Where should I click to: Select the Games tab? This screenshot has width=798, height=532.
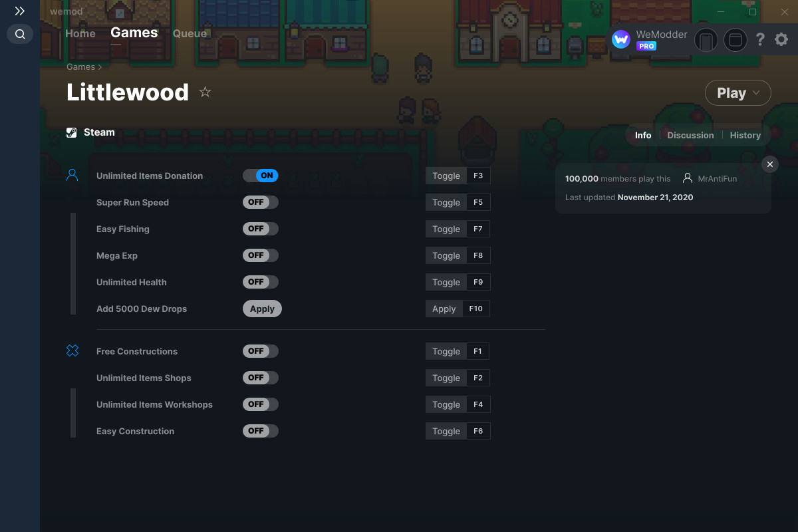pos(134,33)
